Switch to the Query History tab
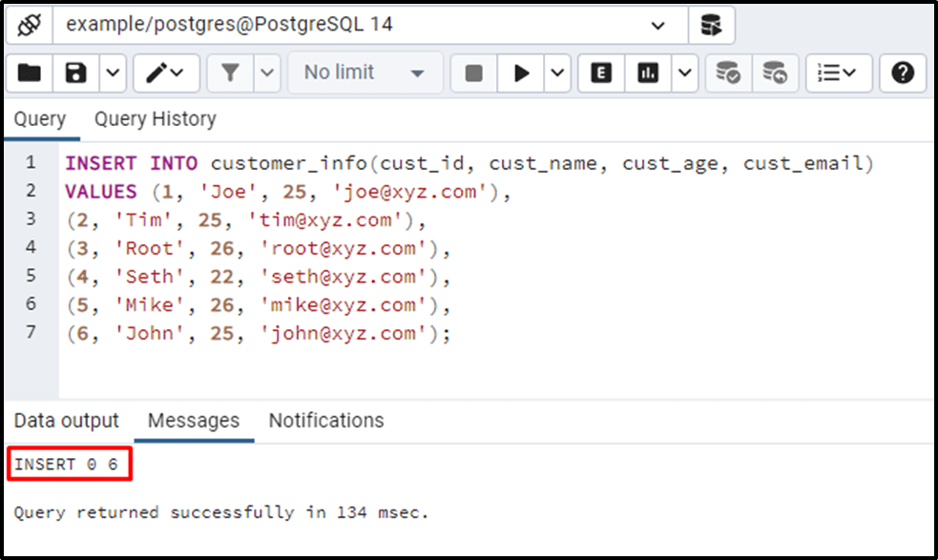938x560 pixels. [x=155, y=118]
